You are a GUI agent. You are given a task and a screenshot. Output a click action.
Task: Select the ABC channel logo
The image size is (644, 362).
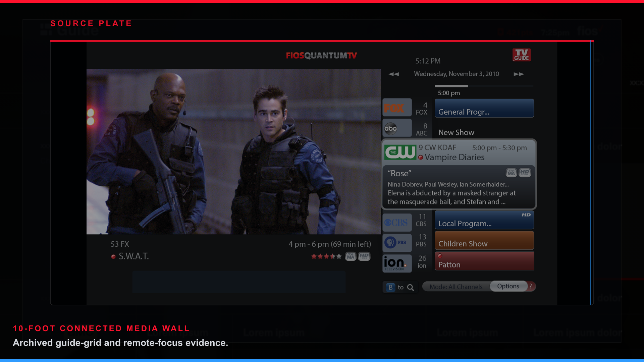click(x=397, y=128)
